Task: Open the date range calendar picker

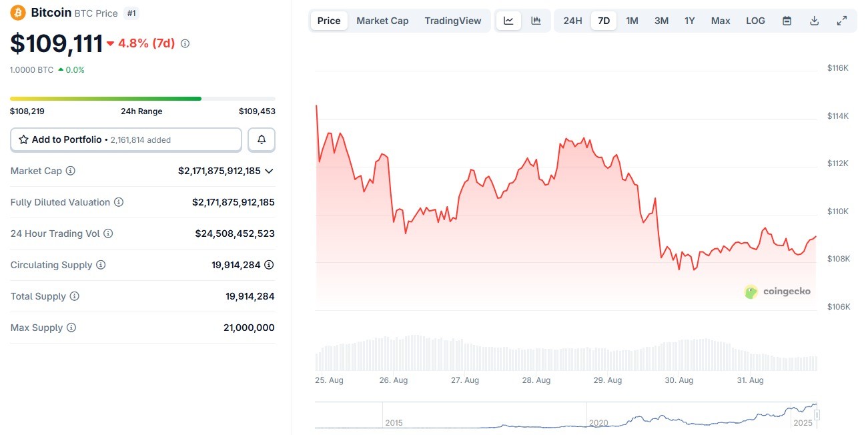Action: (x=787, y=21)
